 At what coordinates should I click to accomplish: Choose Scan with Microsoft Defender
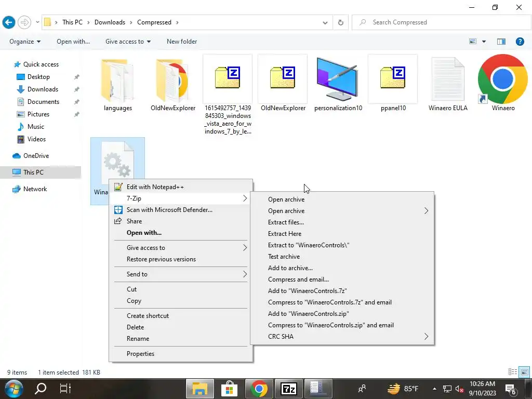click(181, 210)
